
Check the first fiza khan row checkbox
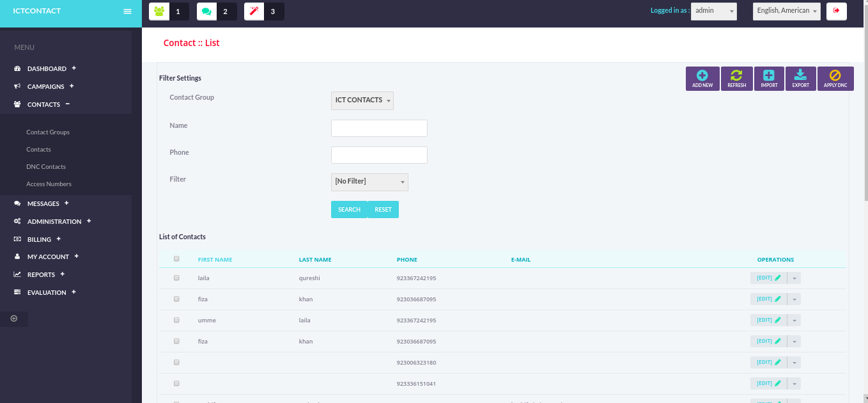[176, 299]
